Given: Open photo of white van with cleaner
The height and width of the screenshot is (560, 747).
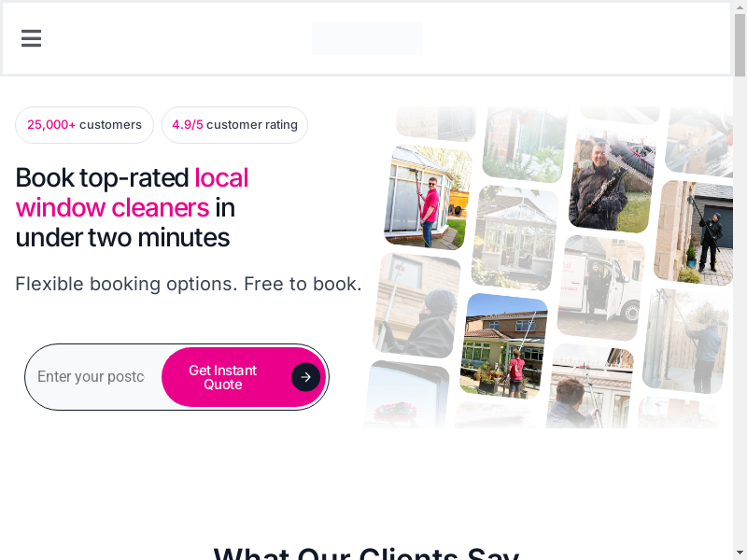Looking at the screenshot, I should click(x=601, y=287).
